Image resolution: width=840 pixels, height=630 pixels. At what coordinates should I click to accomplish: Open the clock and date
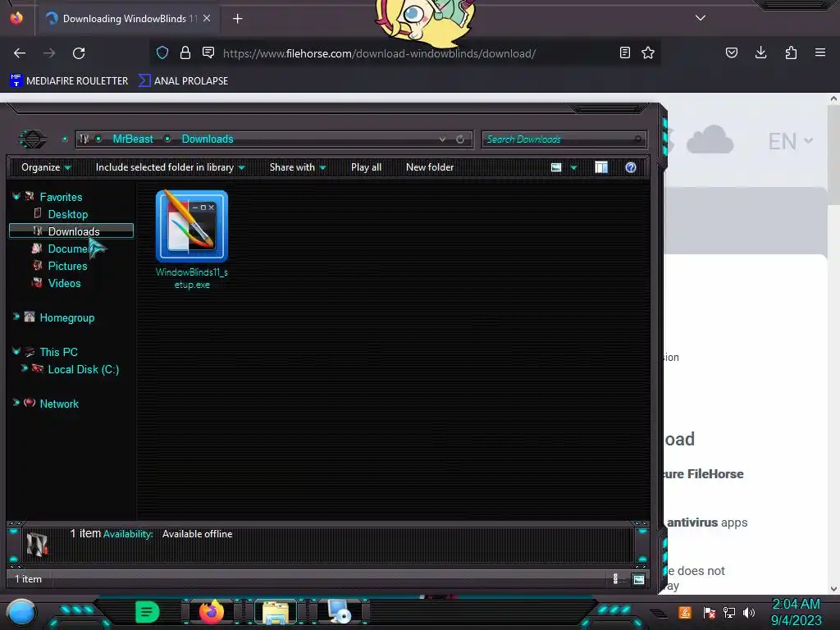(x=796, y=612)
